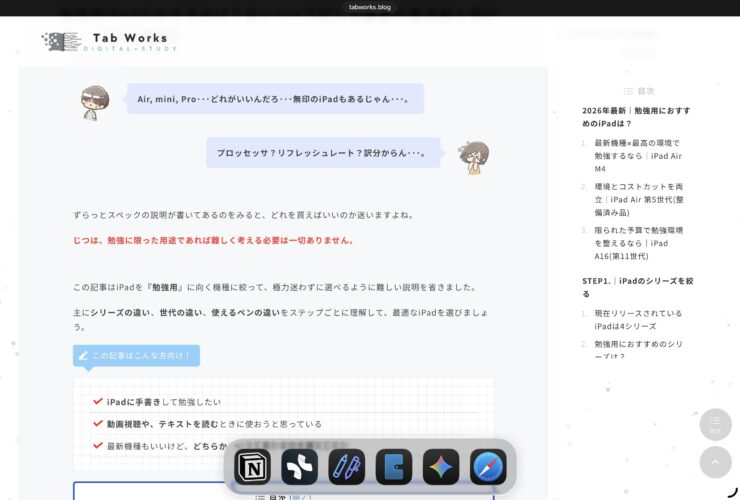This screenshot has height=500, width=740.
Task: Click the confused girl avatar on right
Action: [x=473, y=156]
